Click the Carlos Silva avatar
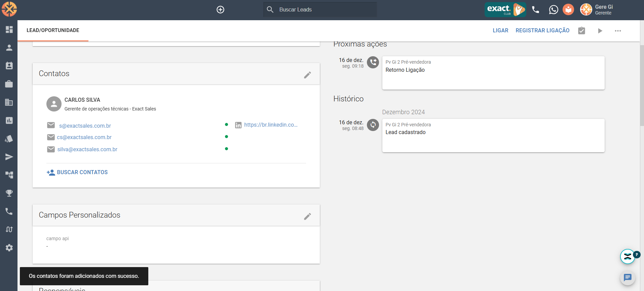644x291 pixels. [x=54, y=104]
